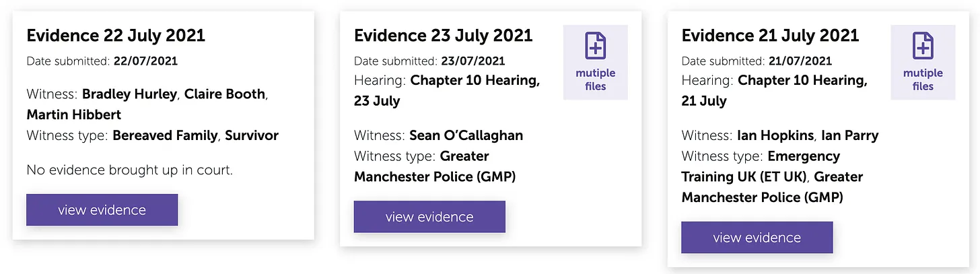Click the multiple files icon on 21 July card
Viewport: 980px width, 274px height.
pos(922,62)
